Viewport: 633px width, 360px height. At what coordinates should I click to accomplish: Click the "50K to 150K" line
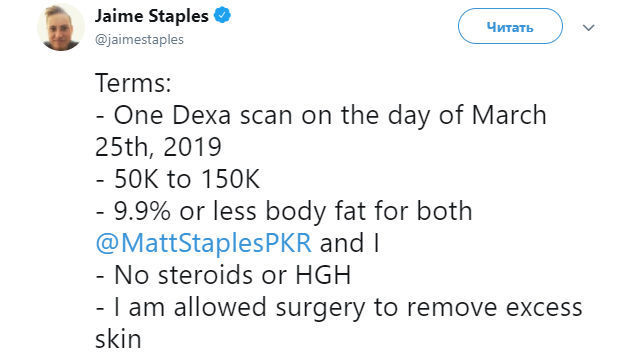pos(178,179)
